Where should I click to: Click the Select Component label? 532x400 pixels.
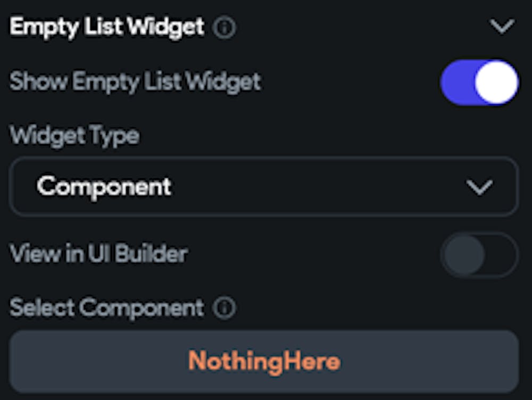pyautogui.click(x=106, y=307)
